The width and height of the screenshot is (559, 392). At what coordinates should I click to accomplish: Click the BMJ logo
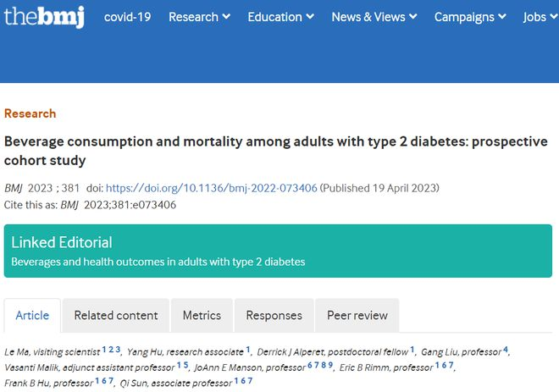tap(44, 16)
